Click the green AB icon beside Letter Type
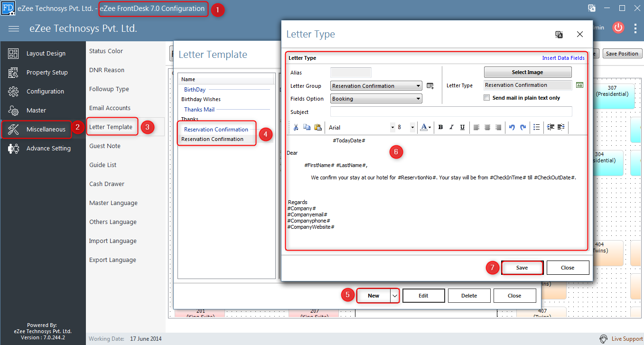The width and height of the screenshot is (644, 345). pos(579,85)
